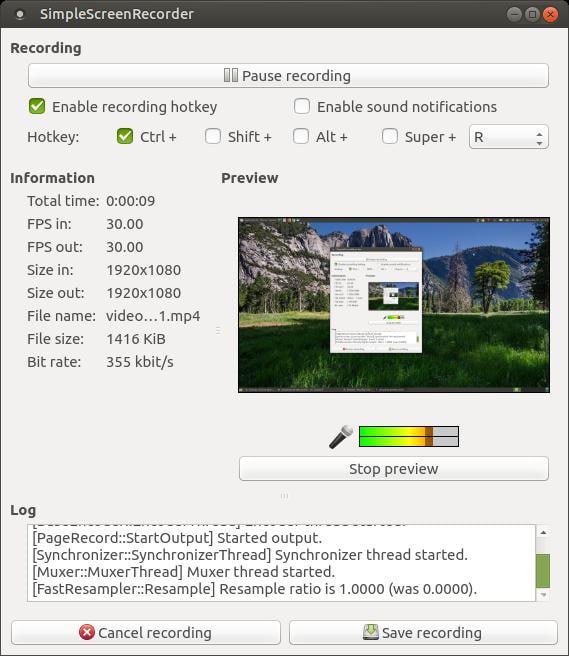Disable the Enable recording hotkey checkbox

(x=37, y=107)
